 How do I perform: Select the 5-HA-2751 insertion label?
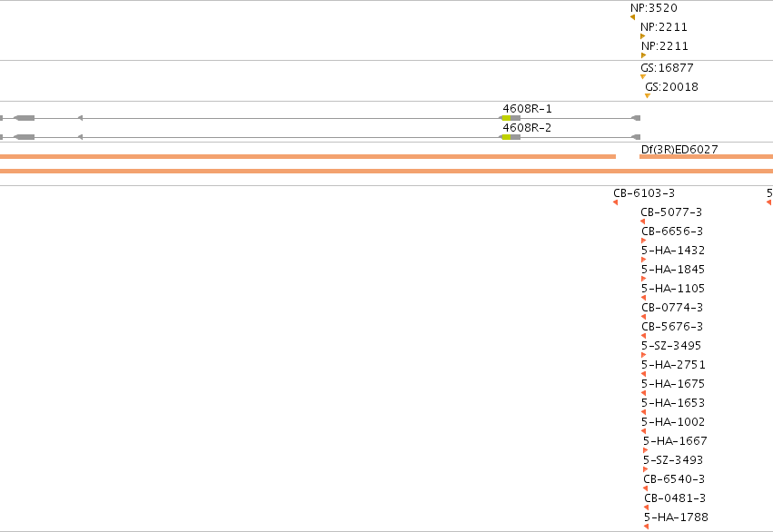pyautogui.click(x=673, y=365)
